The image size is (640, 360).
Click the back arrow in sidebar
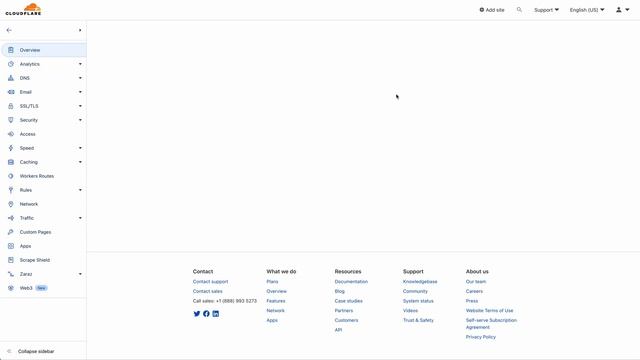click(x=9, y=30)
